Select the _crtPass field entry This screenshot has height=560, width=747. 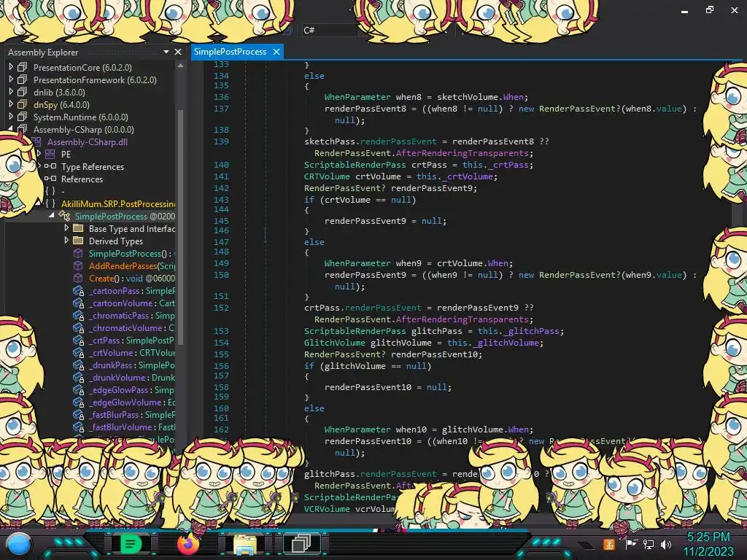[x=131, y=340]
